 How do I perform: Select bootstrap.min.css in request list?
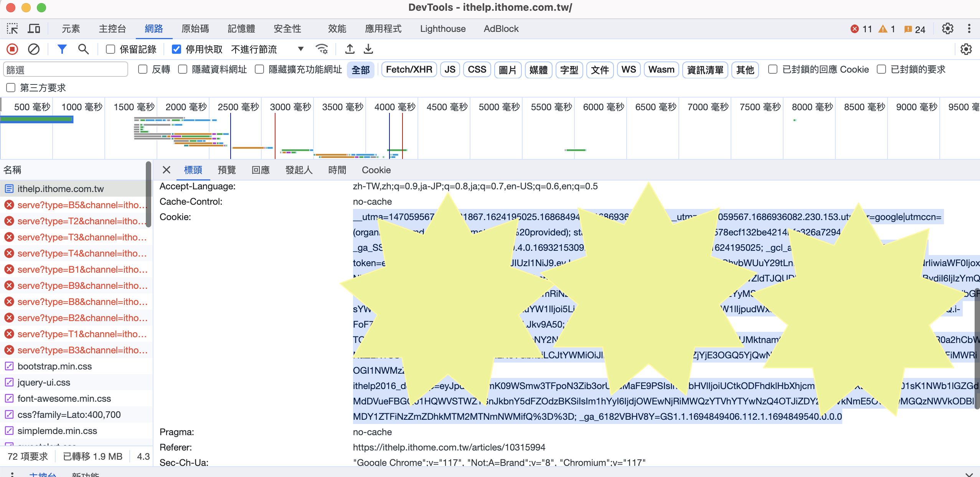point(54,366)
